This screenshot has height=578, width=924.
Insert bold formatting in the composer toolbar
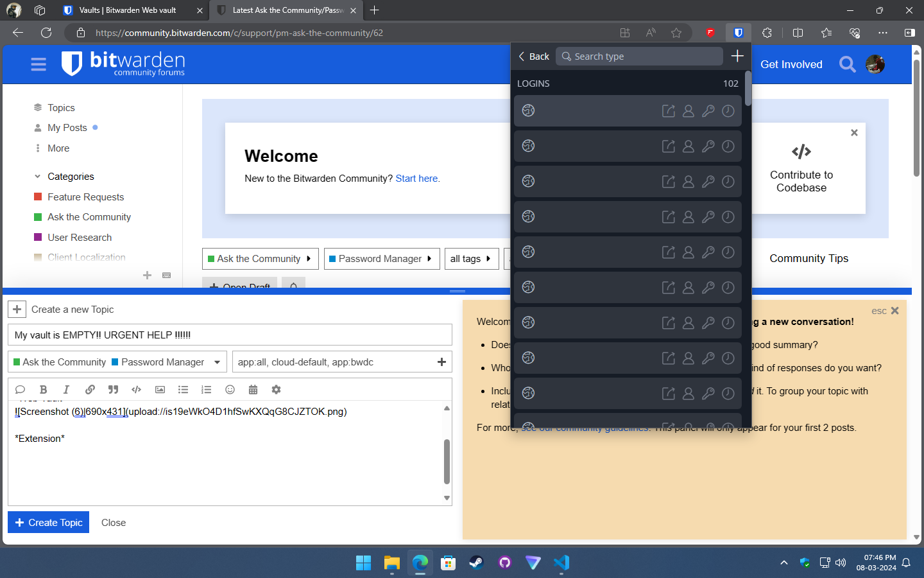43,389
